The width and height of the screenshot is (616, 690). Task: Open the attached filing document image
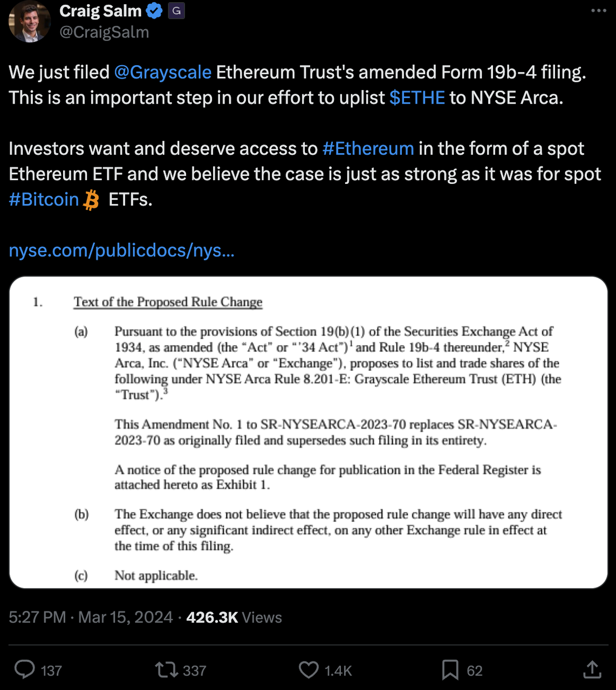[308, 432]
